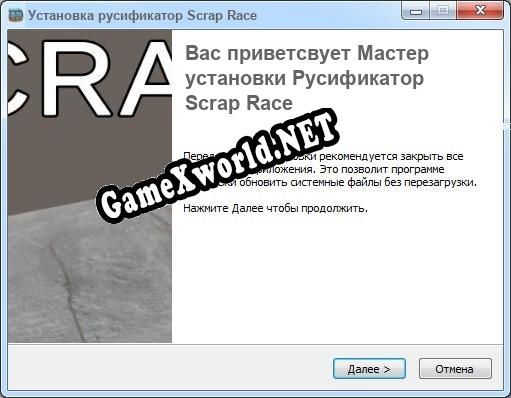Click the disabled maximize window button
This screenshot has height=398, width=511.
443,11
